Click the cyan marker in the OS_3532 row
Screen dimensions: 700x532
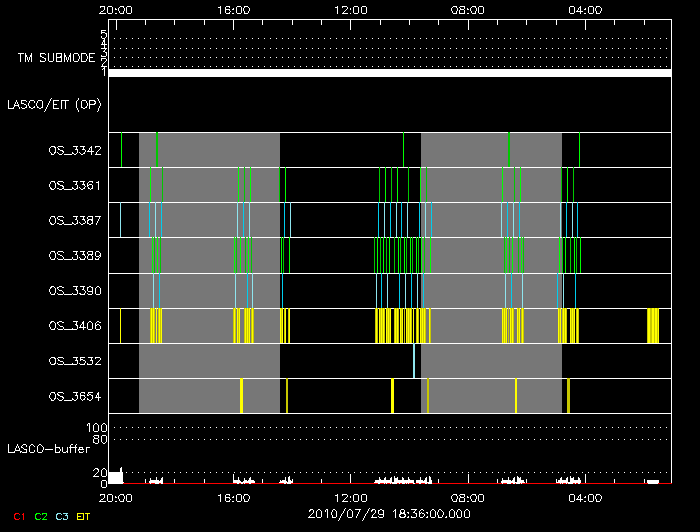(414, 360)
